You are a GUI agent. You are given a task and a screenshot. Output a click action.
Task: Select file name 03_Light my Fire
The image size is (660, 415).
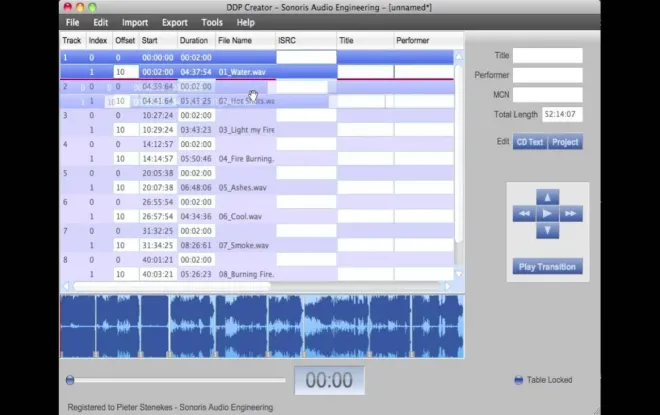246,130
